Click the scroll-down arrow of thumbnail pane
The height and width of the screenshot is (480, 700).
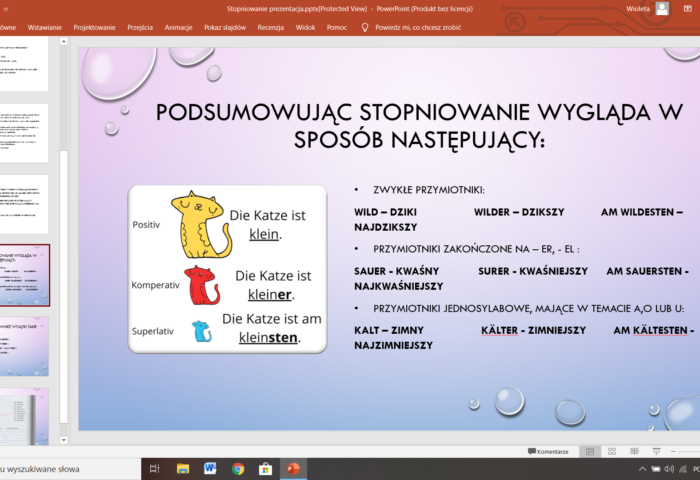64,439
